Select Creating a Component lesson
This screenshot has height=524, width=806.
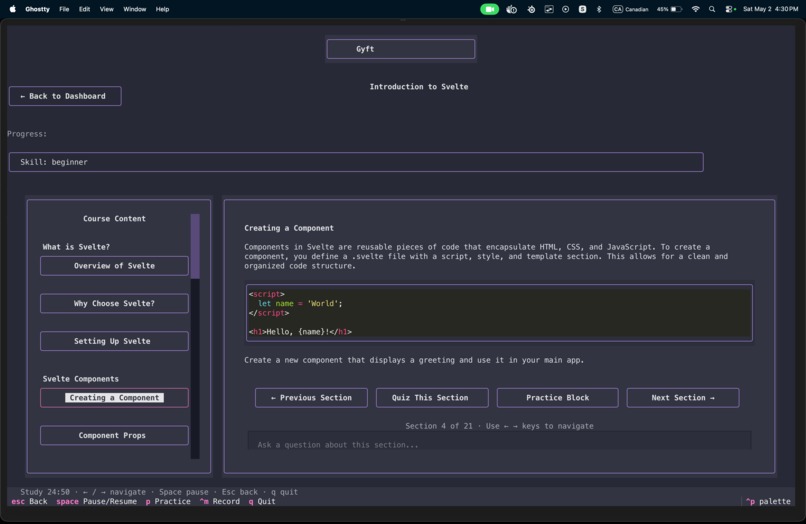click(x=114, y=397)
